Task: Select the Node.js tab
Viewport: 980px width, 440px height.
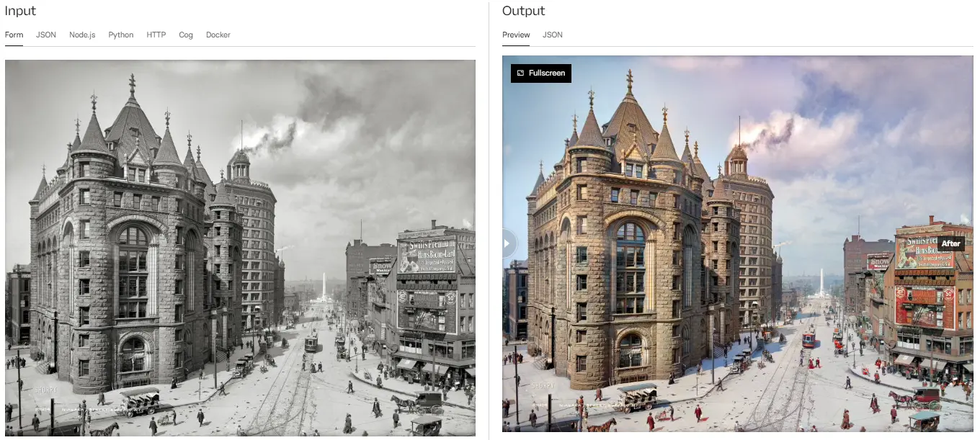Action: click(82, 35)
